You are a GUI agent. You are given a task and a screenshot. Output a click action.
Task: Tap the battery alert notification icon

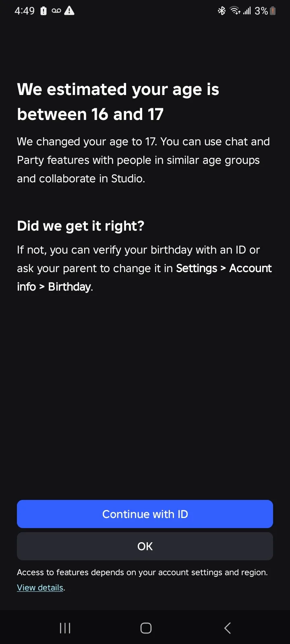pos(43,11)
